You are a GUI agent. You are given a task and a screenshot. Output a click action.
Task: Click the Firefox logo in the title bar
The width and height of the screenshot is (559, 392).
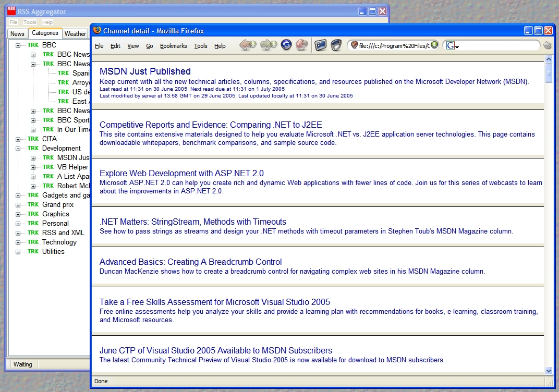97,30
